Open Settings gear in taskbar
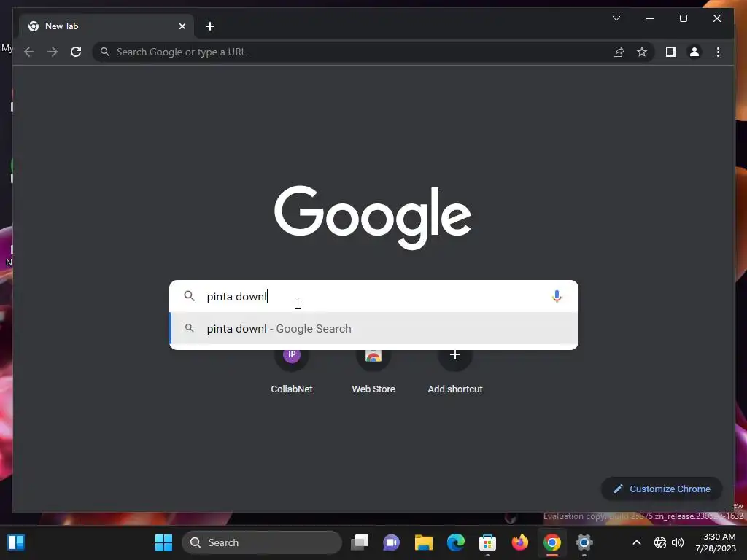The width and height of the screenshot is (747, 560). [x=584, y=542]
